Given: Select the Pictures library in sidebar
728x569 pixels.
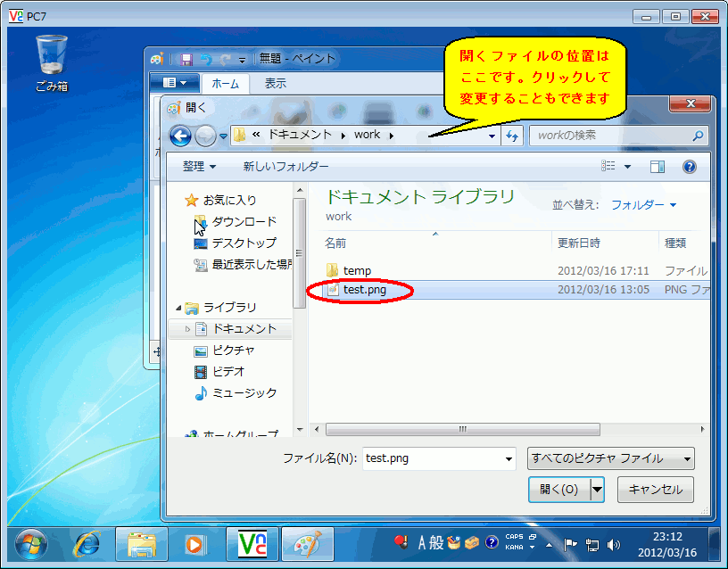Looking at the screenshot, I should pos(232,350).
